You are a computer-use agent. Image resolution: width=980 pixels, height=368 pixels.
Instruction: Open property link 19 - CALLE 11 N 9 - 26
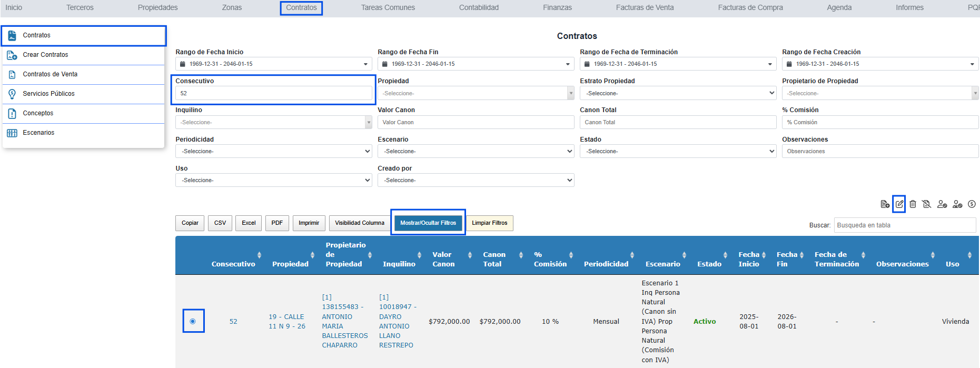287,321
